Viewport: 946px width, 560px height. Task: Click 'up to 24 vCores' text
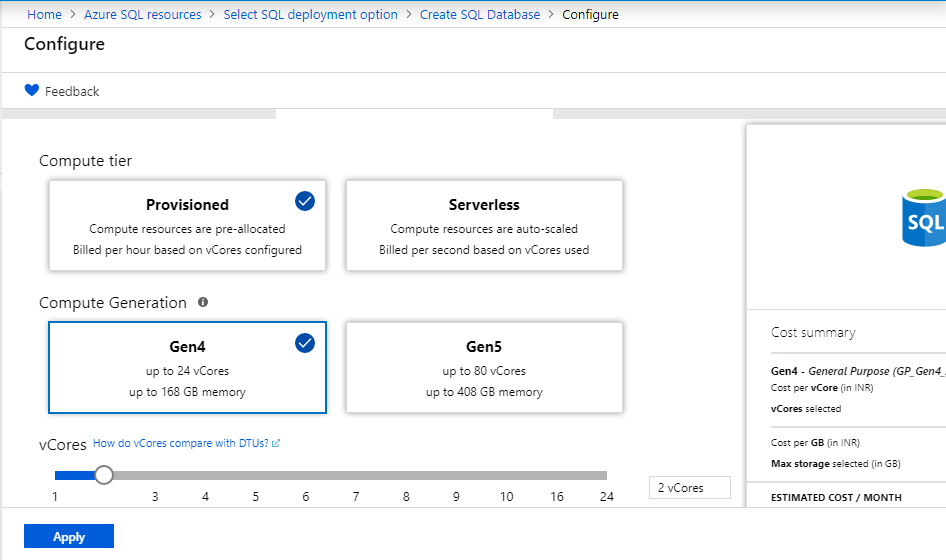pyautogui.click(x=188, y=371)
